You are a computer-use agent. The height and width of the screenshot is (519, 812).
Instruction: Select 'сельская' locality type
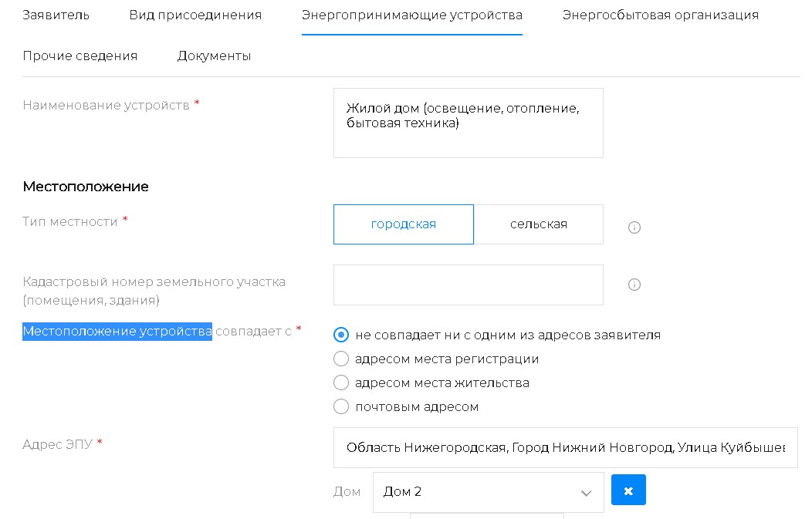tap(538, 224)
